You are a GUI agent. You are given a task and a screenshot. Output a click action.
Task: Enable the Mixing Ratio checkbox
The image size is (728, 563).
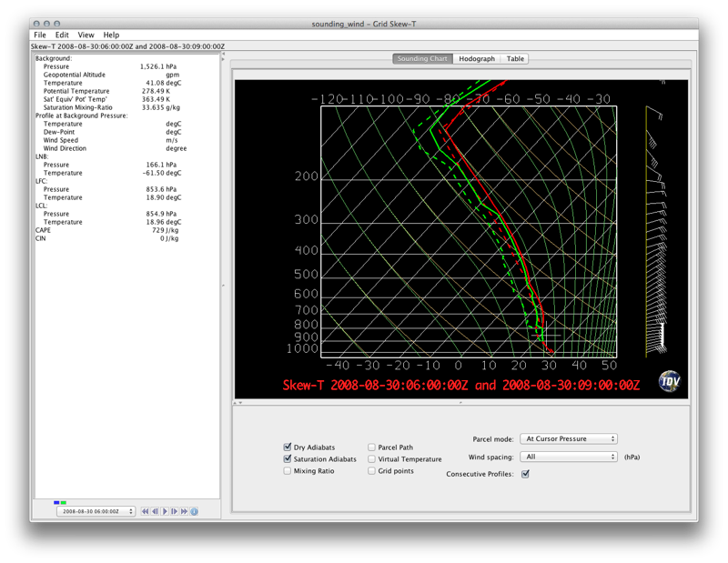pos(288,471)
